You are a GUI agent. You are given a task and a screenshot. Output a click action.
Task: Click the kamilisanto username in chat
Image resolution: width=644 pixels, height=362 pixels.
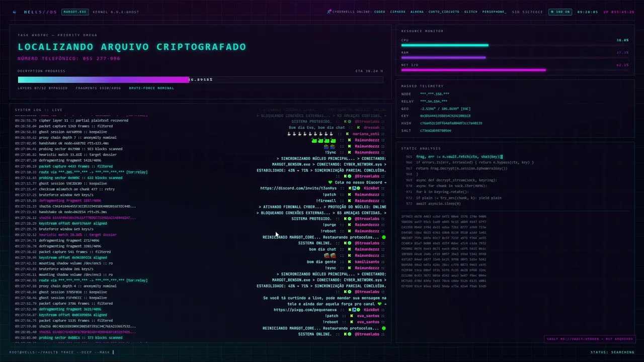[x=368, y=261]
